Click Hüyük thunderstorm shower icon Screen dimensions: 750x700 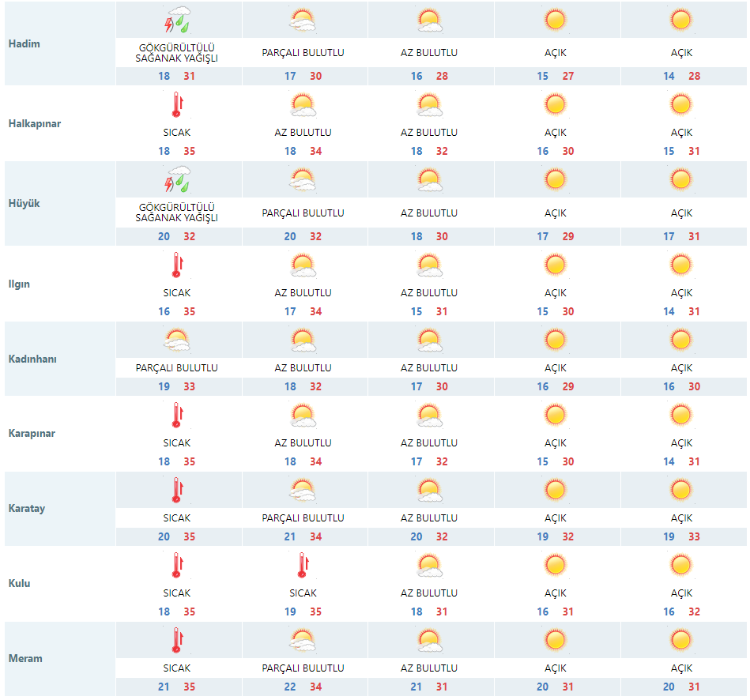pyautogui.click(x=176, y=180)
